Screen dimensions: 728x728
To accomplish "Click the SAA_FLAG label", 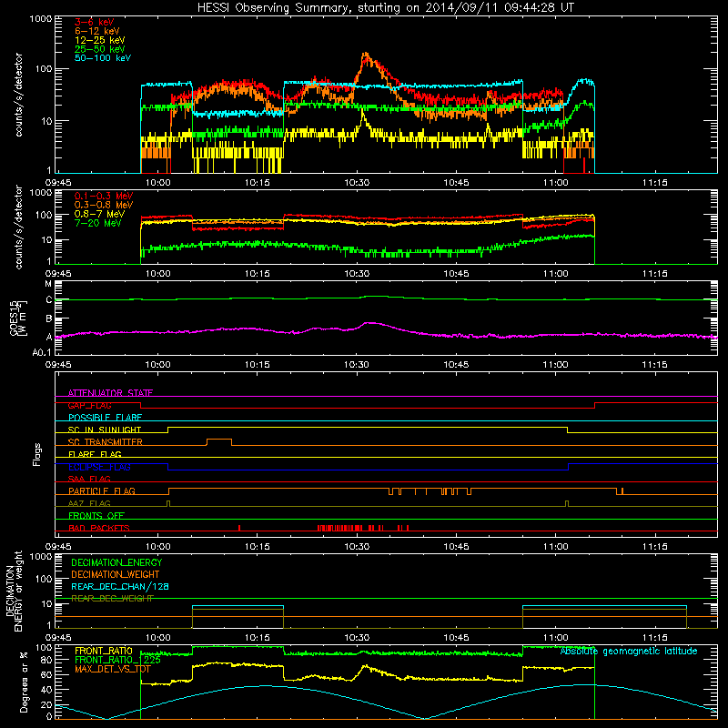I will (x=89, y=479).
